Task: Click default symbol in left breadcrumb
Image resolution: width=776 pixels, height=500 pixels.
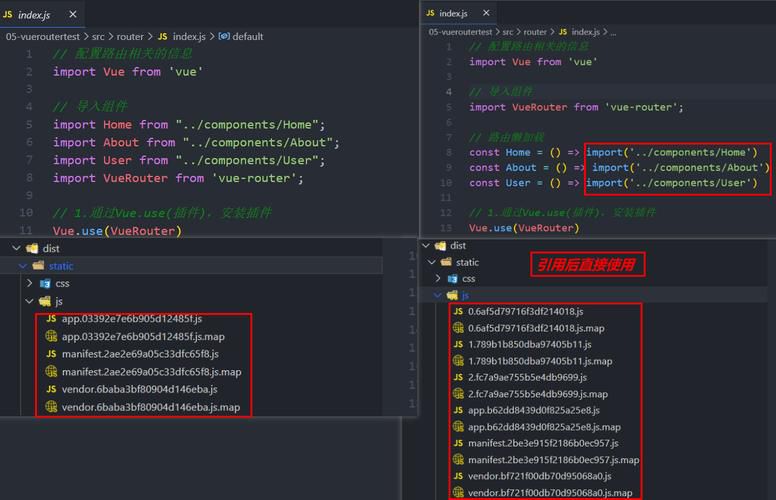Action: (247, 37)
